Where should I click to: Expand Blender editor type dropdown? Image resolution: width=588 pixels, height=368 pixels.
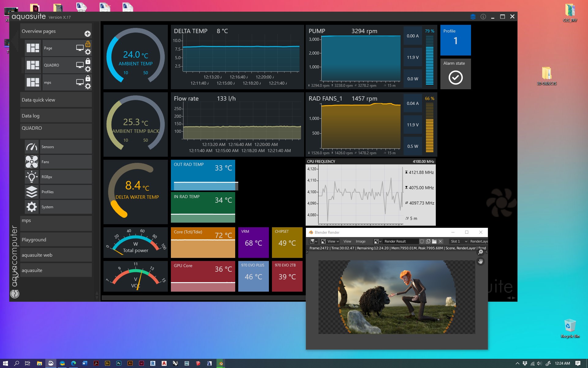coord(313,241)
